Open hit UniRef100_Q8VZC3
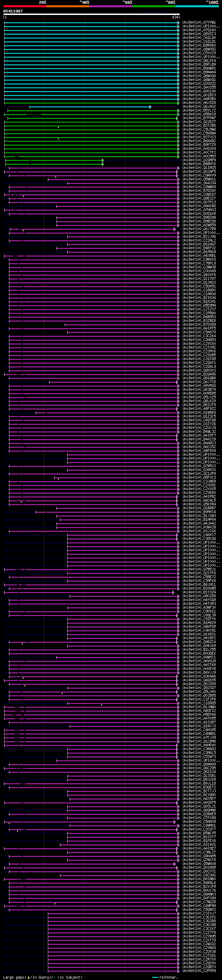The width and height of the screenshot is (222, 980). coord(199,34)
